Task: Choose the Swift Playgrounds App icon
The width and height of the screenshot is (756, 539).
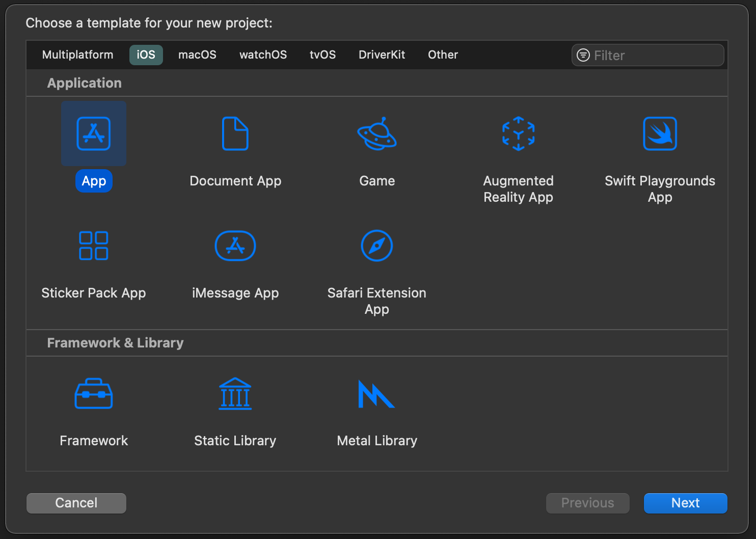Action: tap(660, 133)
